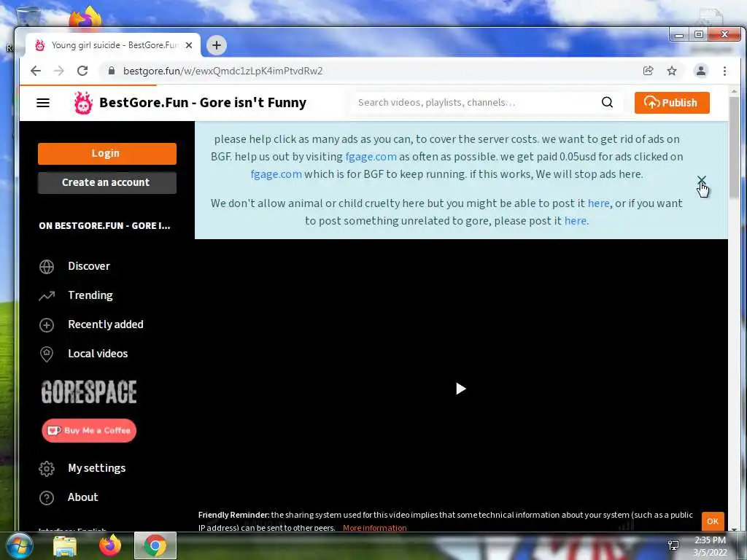The width and height of the screenshot is (747, 560).
Task: Dismiss the blue announcement banner
Action: point(701,180)
